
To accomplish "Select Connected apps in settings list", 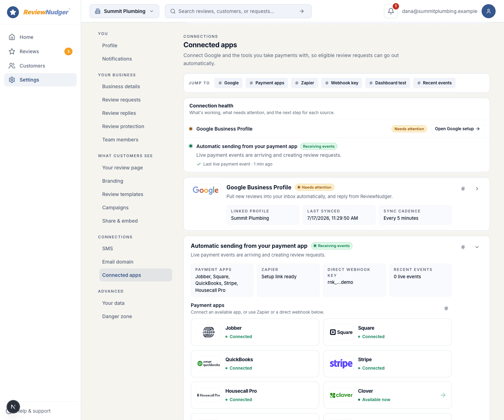I will 136,275.
